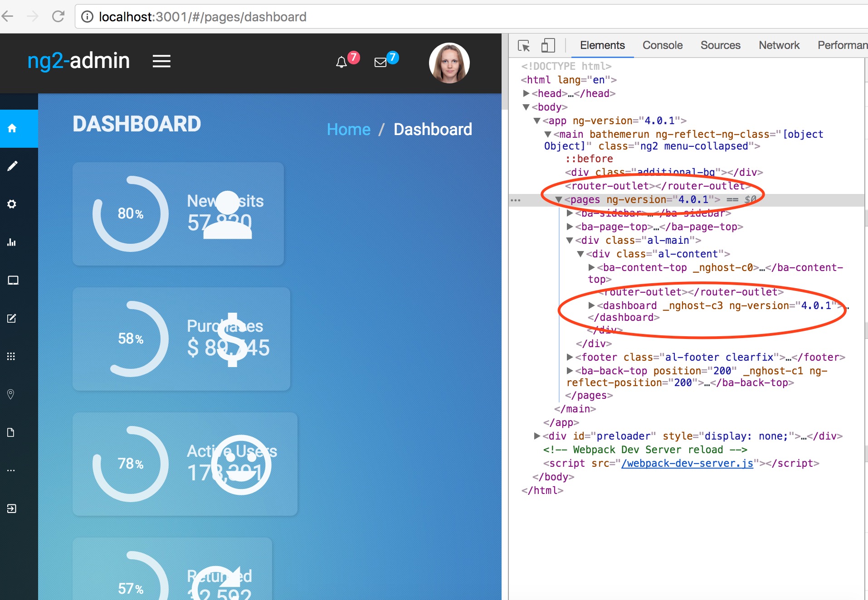Screen dimensions: 868x600
Task: Expand the ba-back-top node
Action: [x=570, y=371]
